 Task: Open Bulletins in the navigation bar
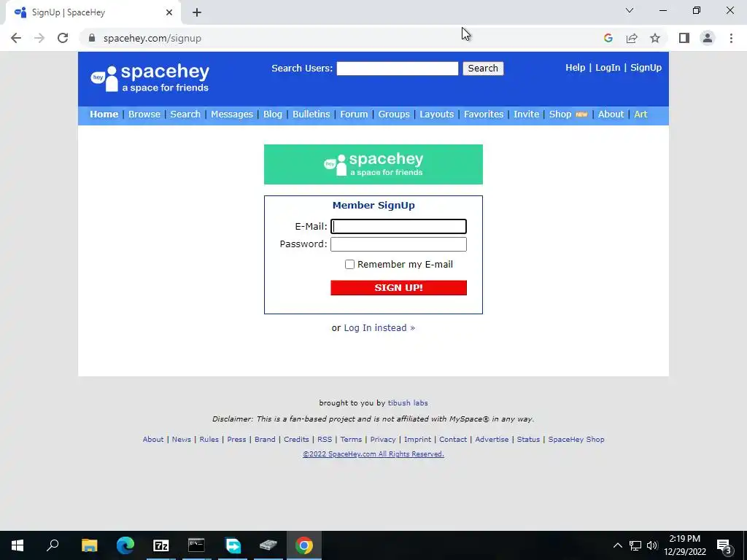[311, 114]
